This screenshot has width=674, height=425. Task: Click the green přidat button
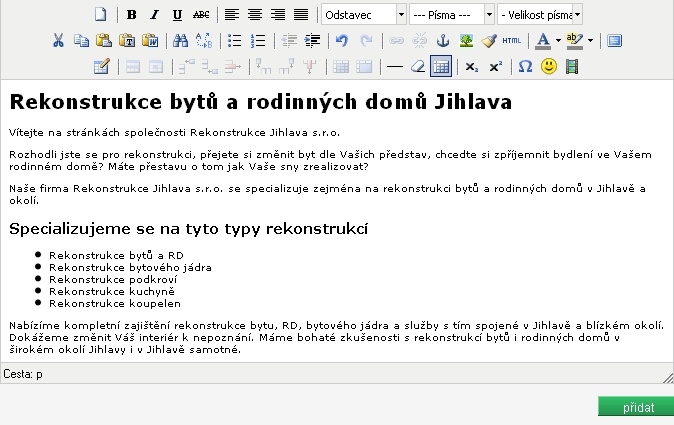click(635, 407)
